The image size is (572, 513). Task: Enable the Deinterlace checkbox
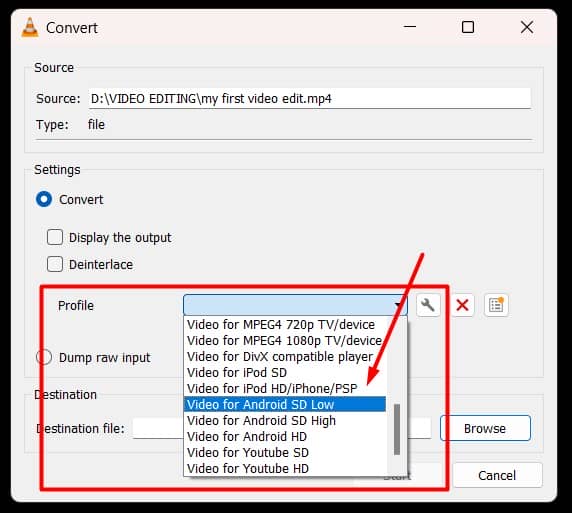[x=55, y=264]
